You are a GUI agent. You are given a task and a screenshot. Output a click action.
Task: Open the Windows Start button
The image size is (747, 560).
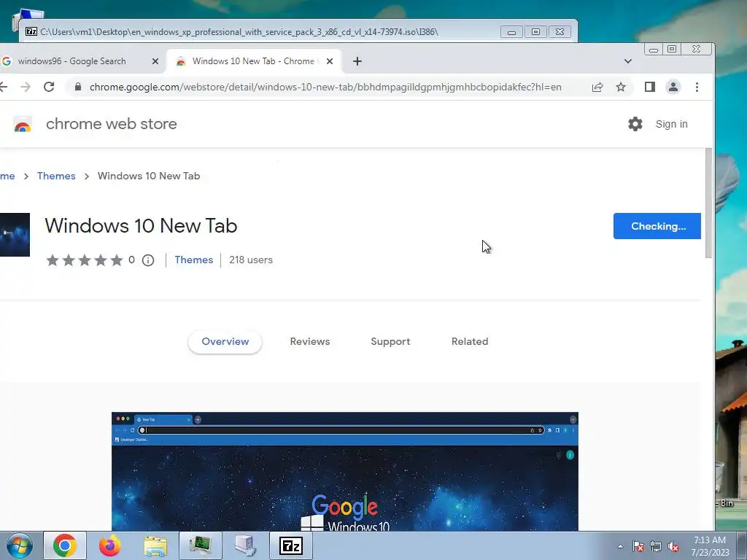pyautogui.click(x=19, y=545)
